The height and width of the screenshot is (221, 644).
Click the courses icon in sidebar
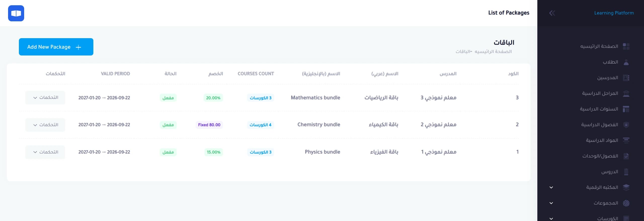[626, 218]
